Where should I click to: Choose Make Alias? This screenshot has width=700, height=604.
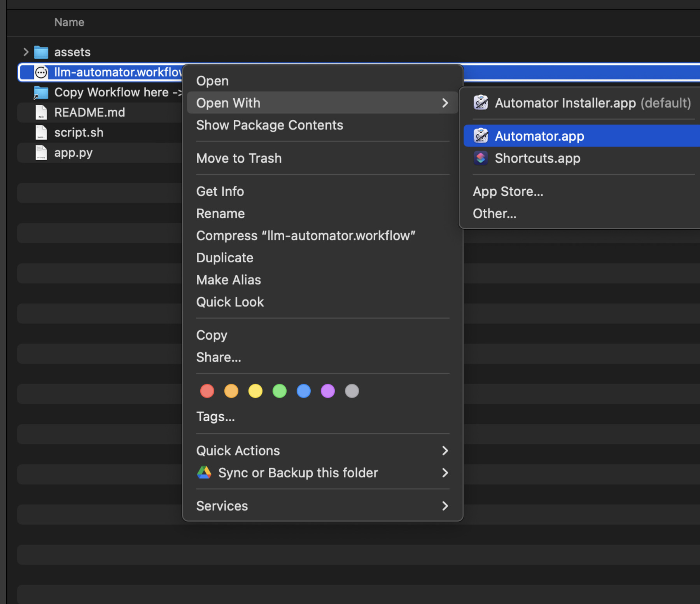[x=322, y=280]
